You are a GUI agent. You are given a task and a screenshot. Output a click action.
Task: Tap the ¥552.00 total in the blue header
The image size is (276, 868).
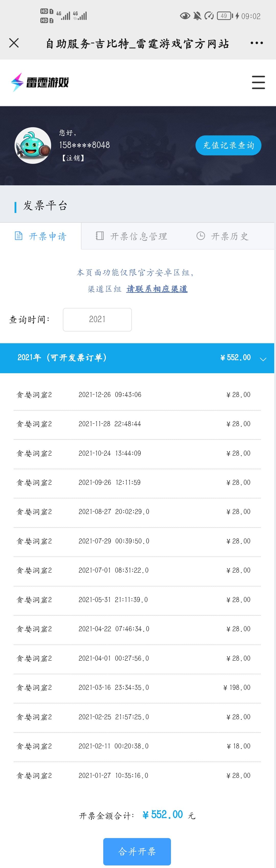[236, 358]
